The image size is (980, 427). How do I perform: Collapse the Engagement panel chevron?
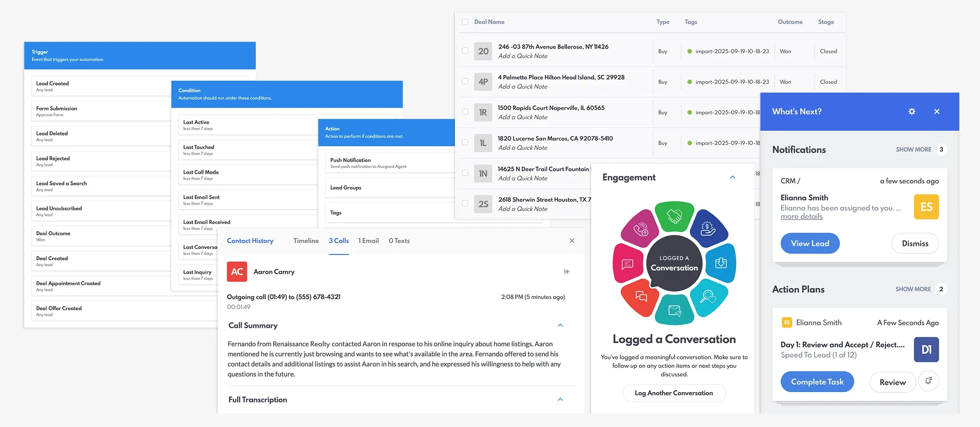click(733, 177)
